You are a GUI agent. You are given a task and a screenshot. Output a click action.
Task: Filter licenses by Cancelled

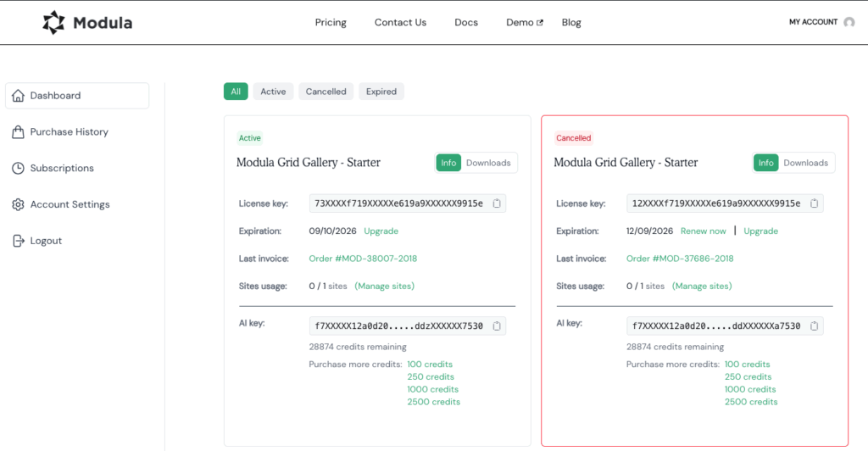[325, 92]
